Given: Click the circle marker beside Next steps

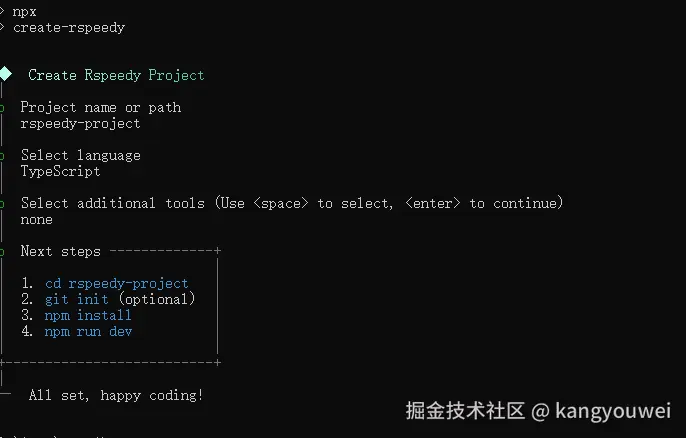Looking at the screenshot, I should [x=3, y=251].
